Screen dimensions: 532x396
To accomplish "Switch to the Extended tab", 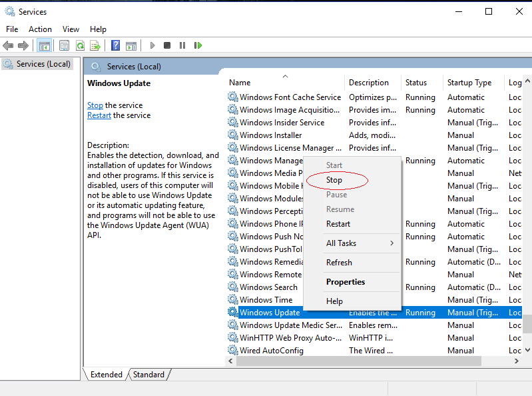I will (106, 374).
